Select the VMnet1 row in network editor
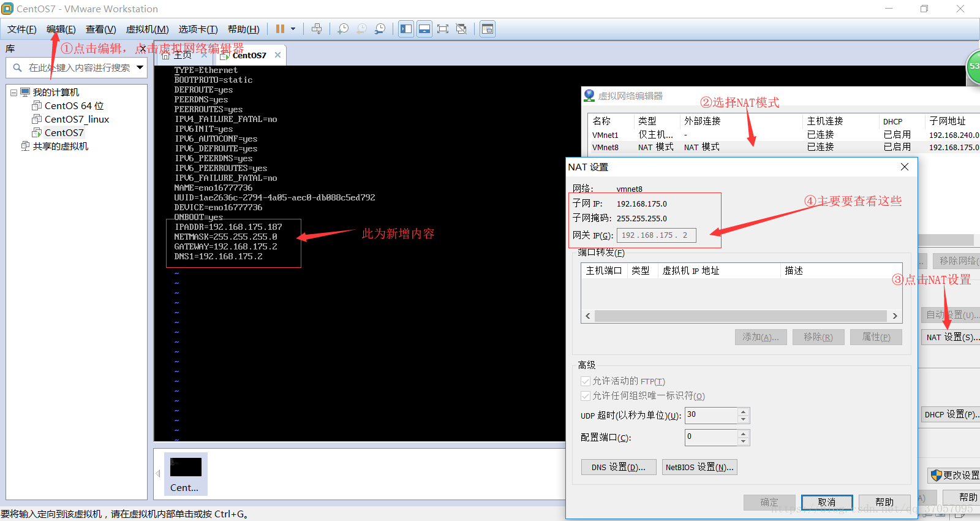Image resolution: width=980 pixels, height=521 pixels. (783, 135)
